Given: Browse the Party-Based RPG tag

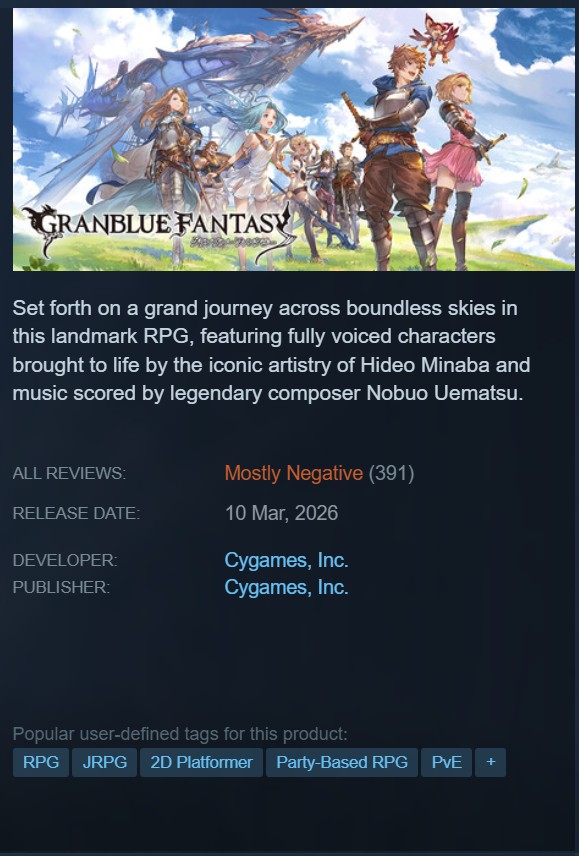Looking at the screenshot, I should coord(342,762).
